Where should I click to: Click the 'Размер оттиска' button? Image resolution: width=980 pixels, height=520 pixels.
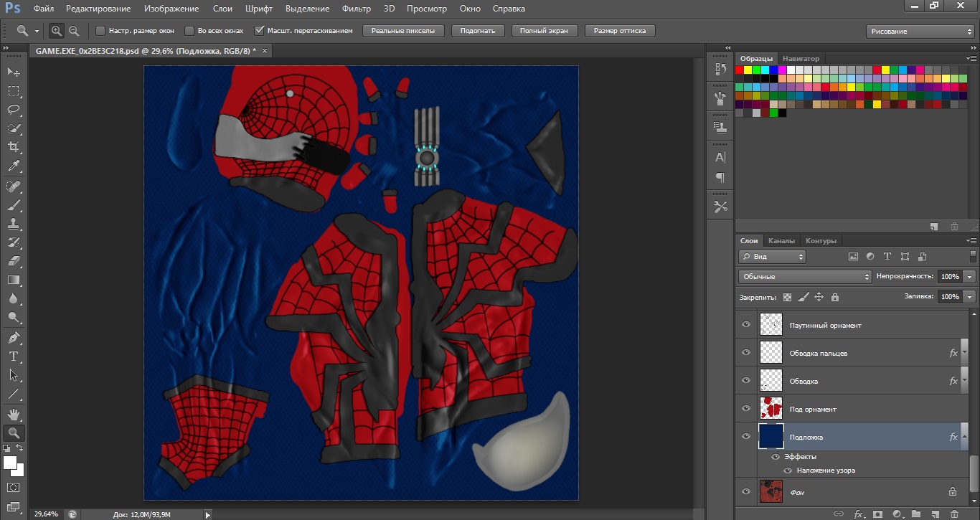click(x=620, y=31)
